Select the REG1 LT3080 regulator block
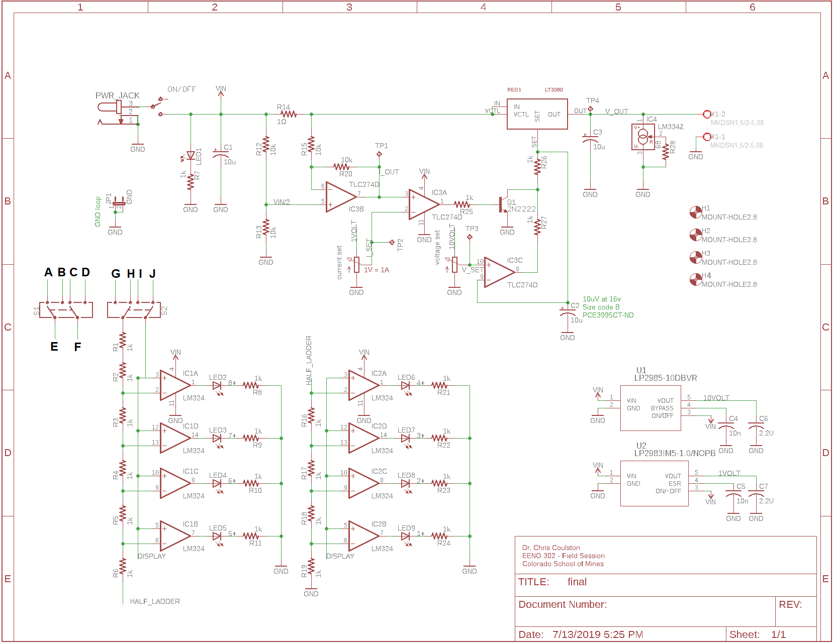 (537, 114)
